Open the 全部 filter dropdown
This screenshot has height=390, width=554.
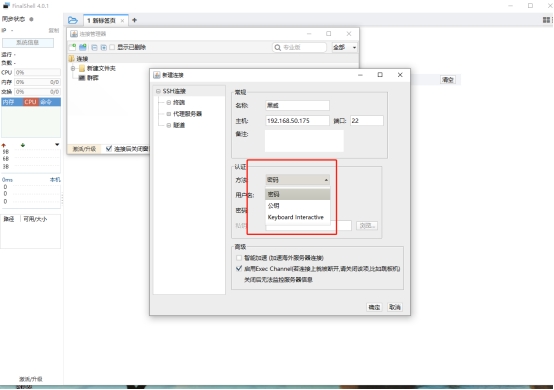point(344,47)
